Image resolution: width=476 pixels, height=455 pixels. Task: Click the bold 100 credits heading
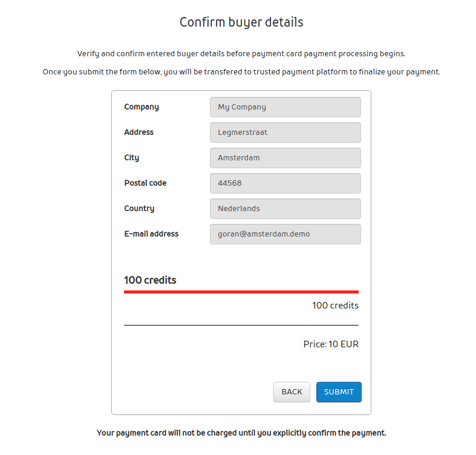[x=150, y=280]
